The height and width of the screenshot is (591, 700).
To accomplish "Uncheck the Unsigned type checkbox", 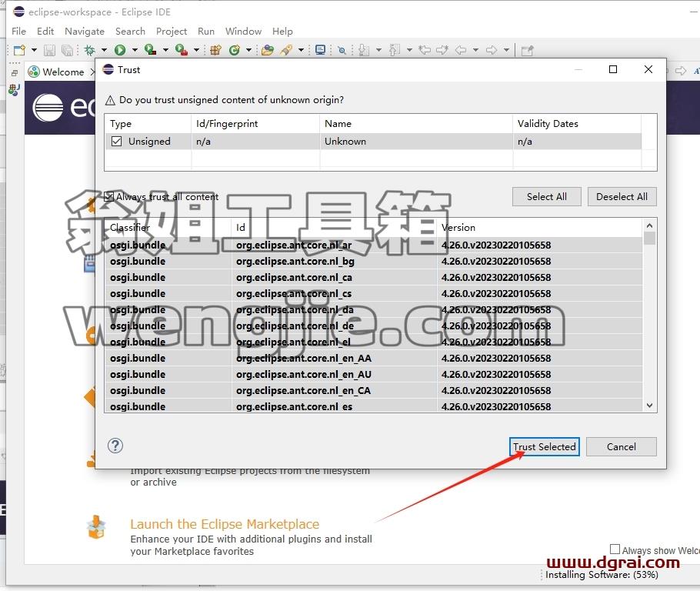I will (116, 141).
